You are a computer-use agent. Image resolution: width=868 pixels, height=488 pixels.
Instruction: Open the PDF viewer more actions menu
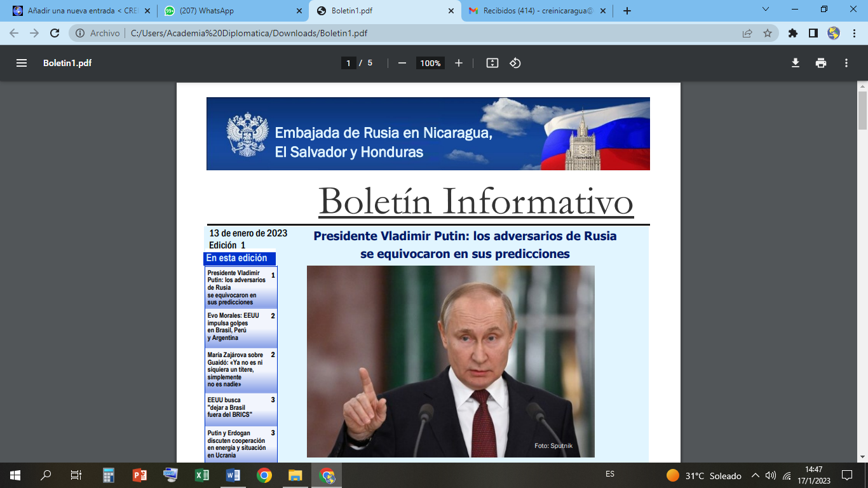coord(846,63)
